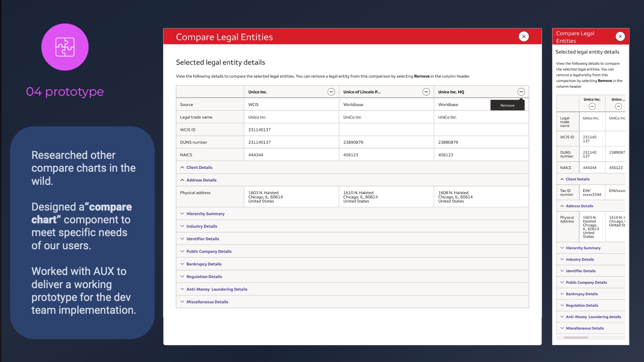Close the large Compare Legal Entities dialog
The image size is (644, 362).
click(x=523, y=37)
